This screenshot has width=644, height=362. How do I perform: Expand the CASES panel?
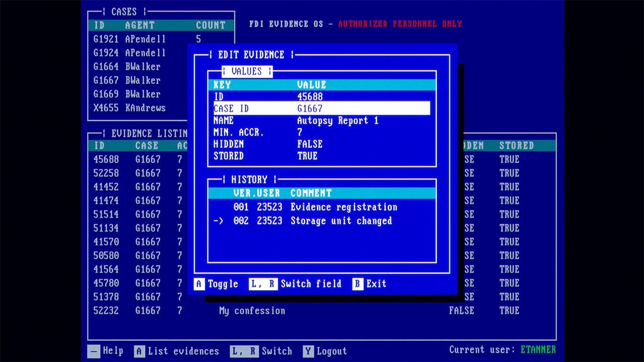click(x=124, y=12)
